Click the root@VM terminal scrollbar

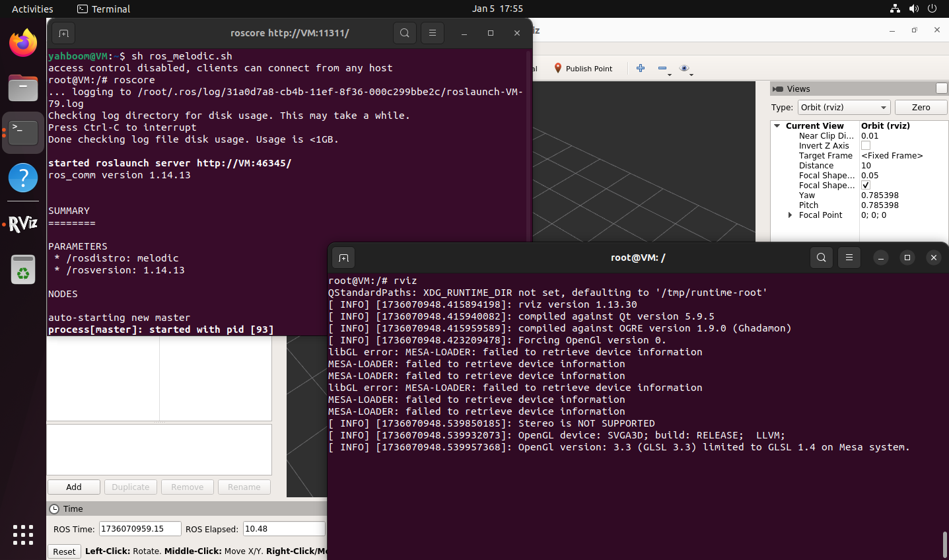click(x=945, y=544)
